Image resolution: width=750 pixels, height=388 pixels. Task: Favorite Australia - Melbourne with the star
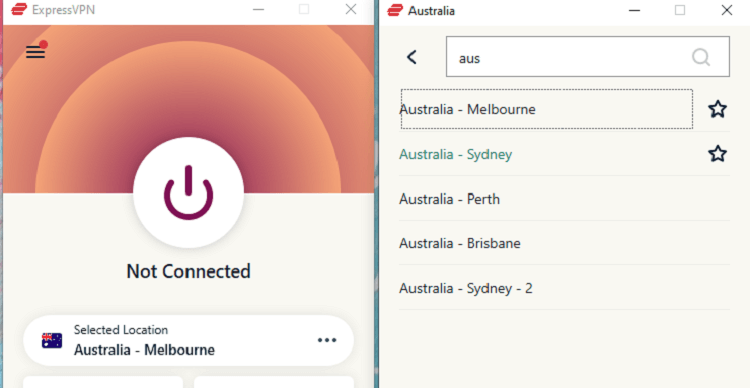pos(717,109)
